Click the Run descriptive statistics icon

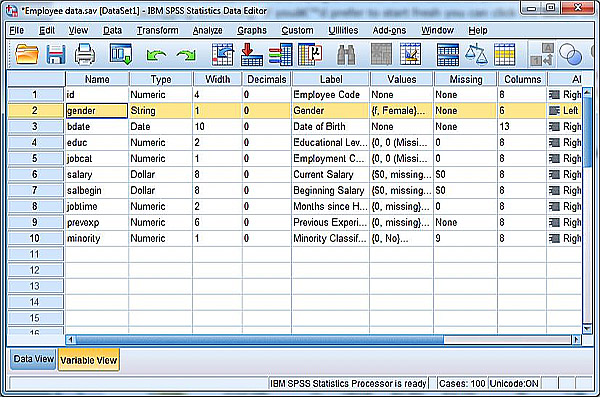click(310, 54)
